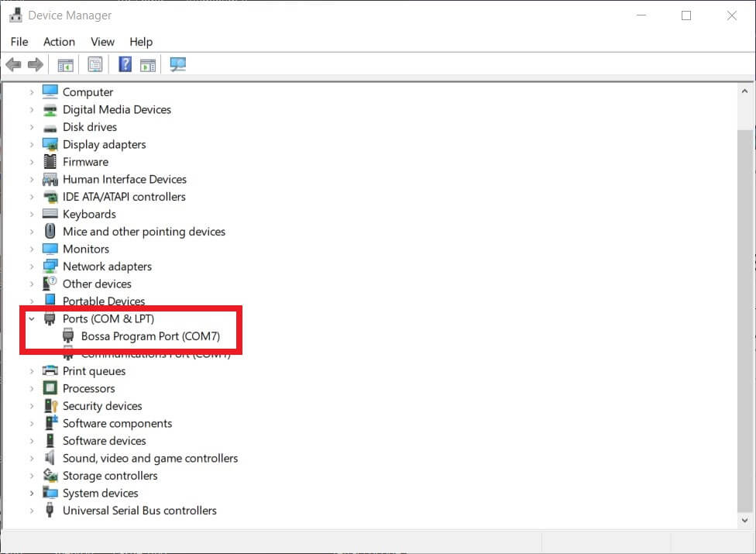Viewport: 756px width, 554px height.
Task: Expand the Network adapters node
Action: [x=32, y=267]
